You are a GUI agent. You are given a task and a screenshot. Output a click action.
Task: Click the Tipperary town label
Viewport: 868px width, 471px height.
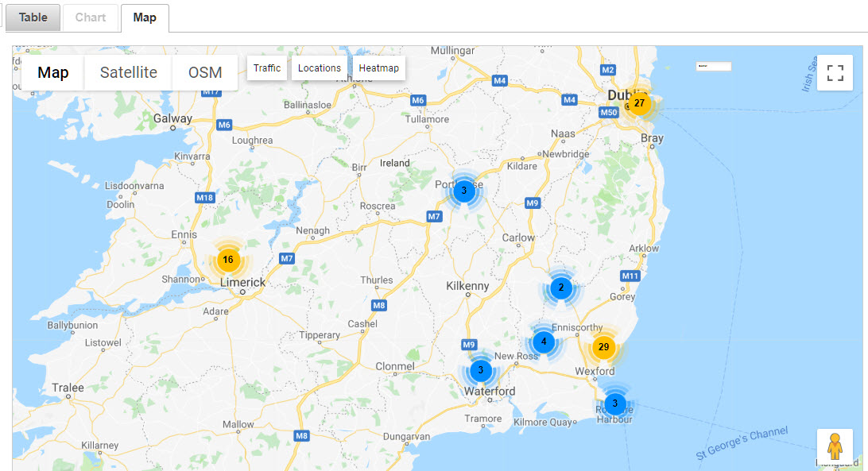pos(320,335)
